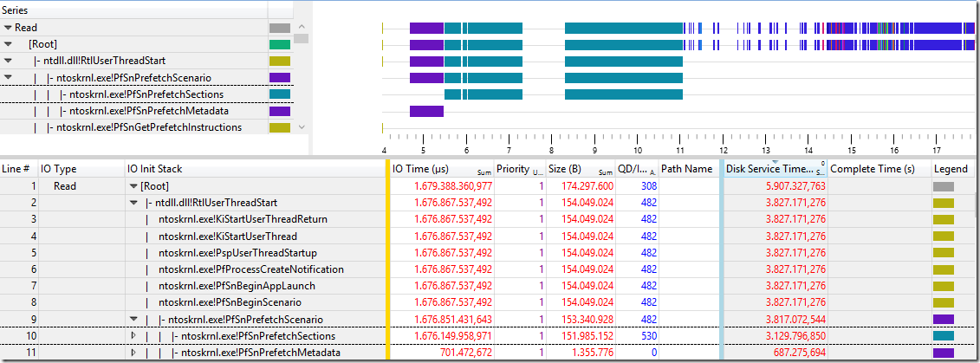Click purple swatch of PfSnPrefetchMetadata in Series list
The height and width of the screenshot is (363, 980).
click(279, 111)
